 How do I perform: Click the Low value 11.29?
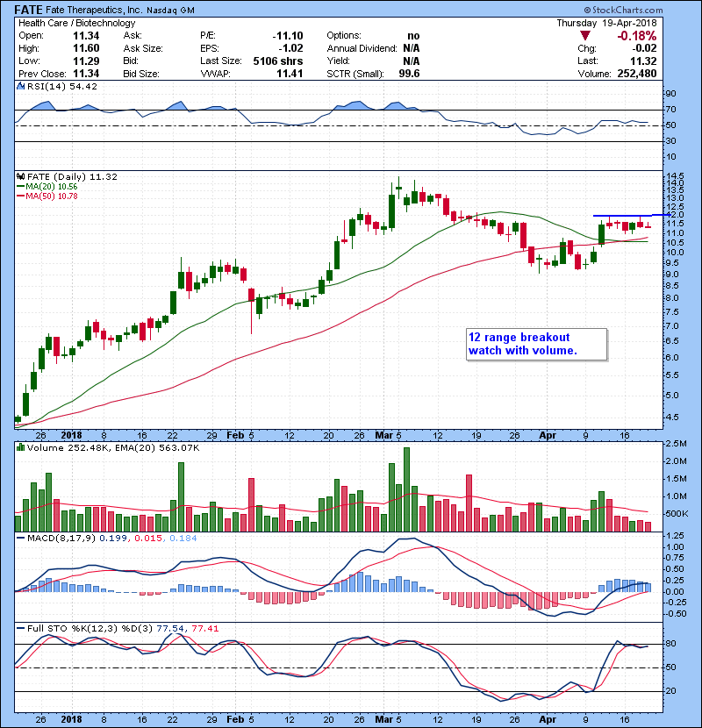[86, 61]
